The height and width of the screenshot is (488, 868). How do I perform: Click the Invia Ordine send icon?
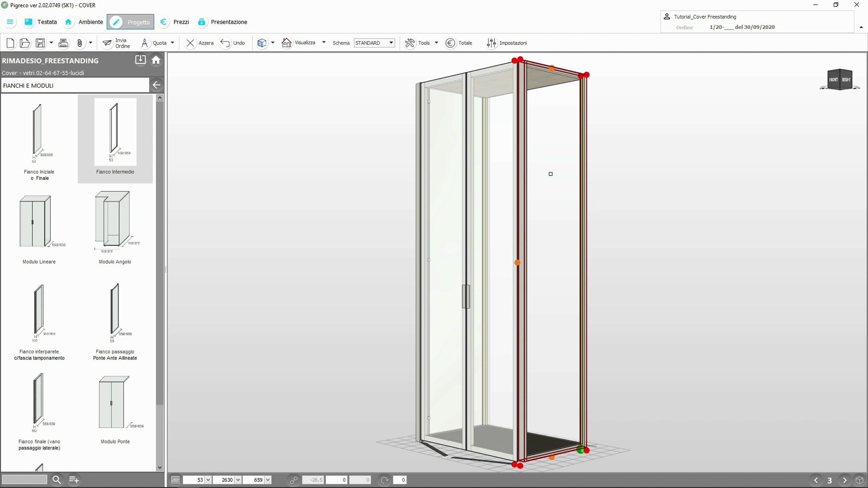tap(107, 43)
